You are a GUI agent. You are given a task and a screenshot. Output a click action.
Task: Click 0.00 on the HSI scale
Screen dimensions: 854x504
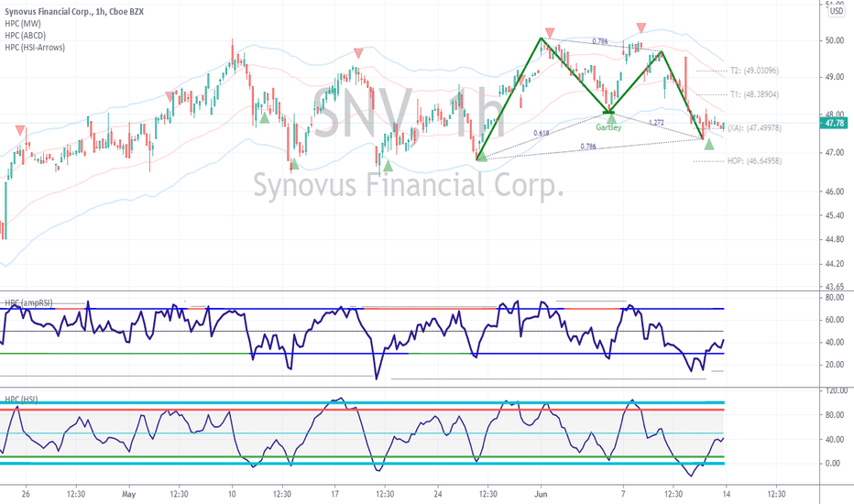click(x=833, y=464)
